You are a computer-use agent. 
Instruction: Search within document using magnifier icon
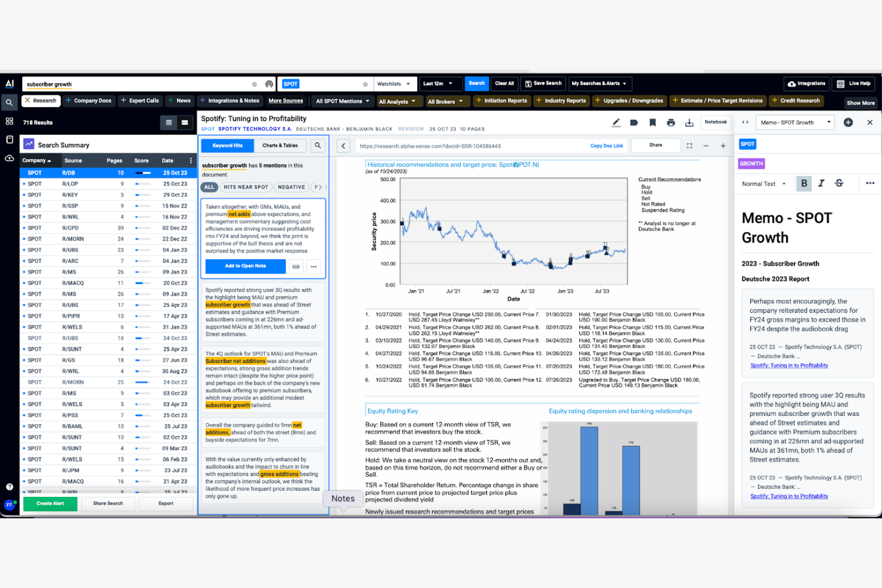(318, 145)
